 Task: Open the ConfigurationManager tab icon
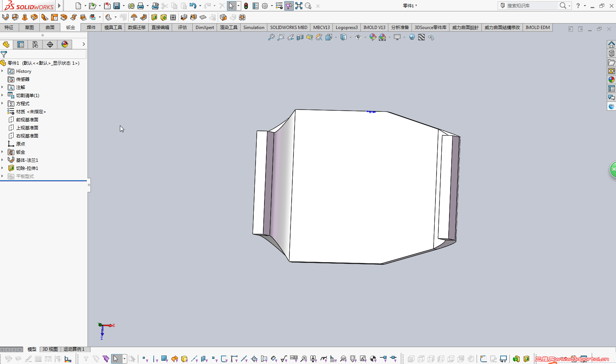pos(35,44)
